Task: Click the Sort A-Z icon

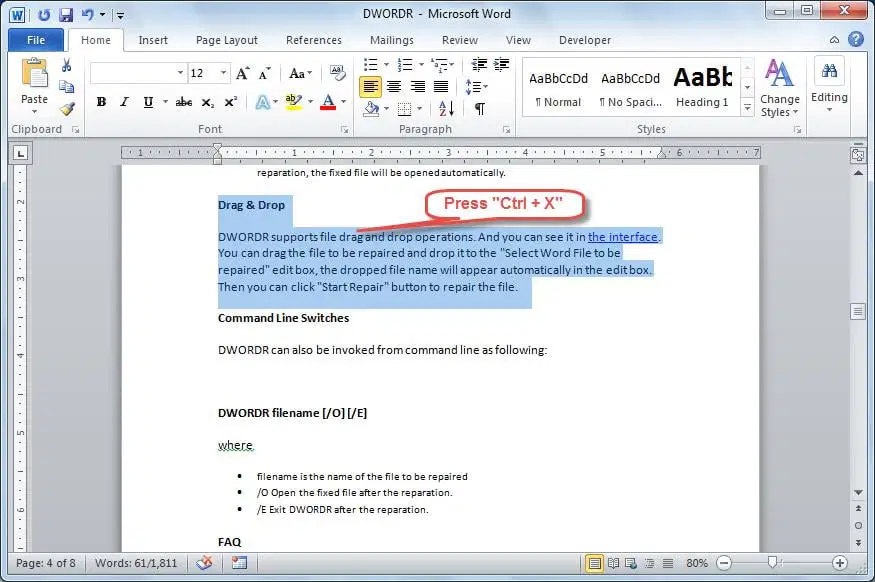Action: (x=446, y=108)
